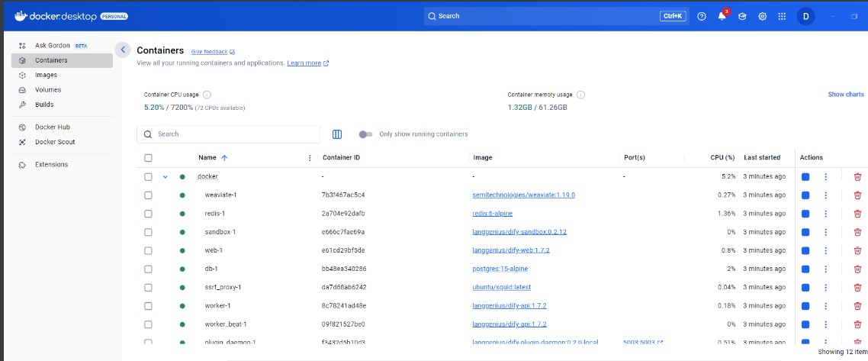Check the redis-1 row checkbox
The width and height of the screenshot is (868, 361).
click(148, 214)
